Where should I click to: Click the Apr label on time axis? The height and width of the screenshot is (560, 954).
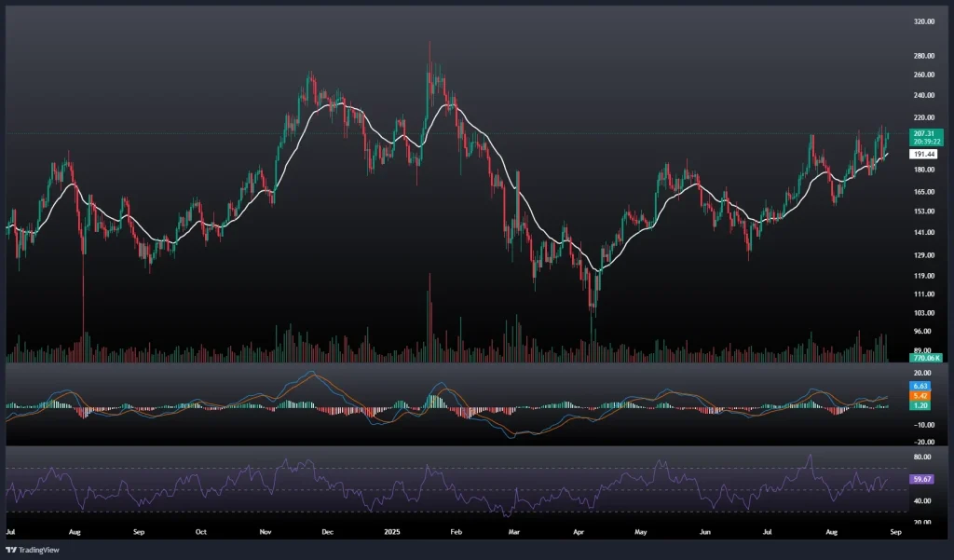click(x=578, y=531)
